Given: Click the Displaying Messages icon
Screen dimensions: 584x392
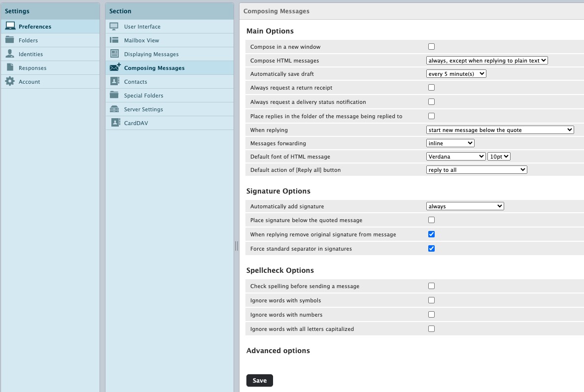Looking at the screenshot, I should click(x=114, y=54).
